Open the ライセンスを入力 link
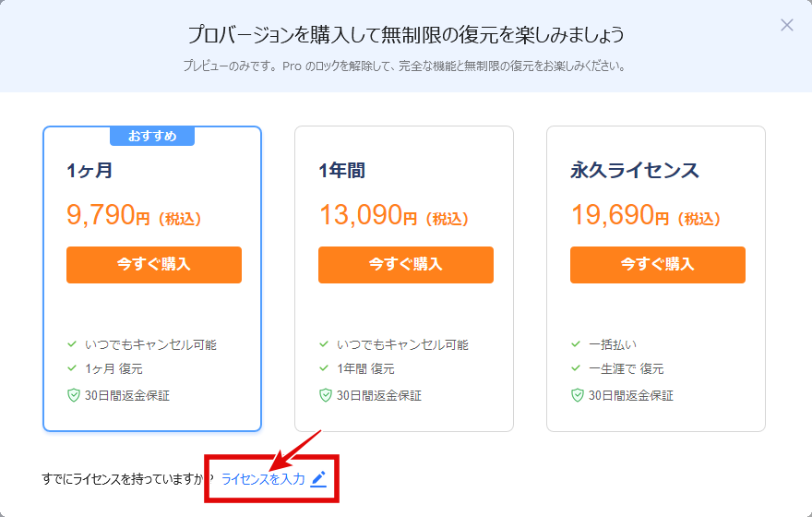Image resolution: width=812 pixels, height=517 pixels. pyautogui.click(x=263, y=479)
